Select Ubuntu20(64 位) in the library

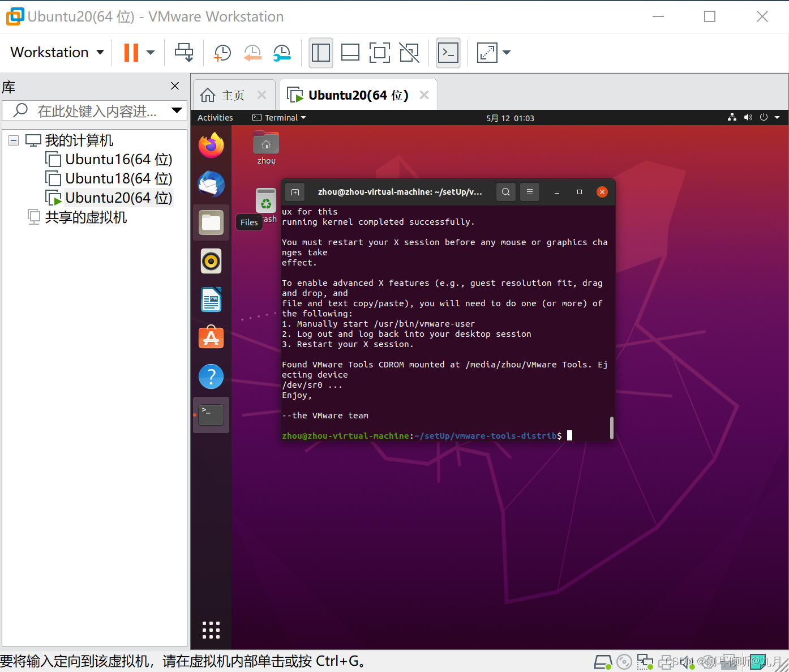tap(109, 198)
